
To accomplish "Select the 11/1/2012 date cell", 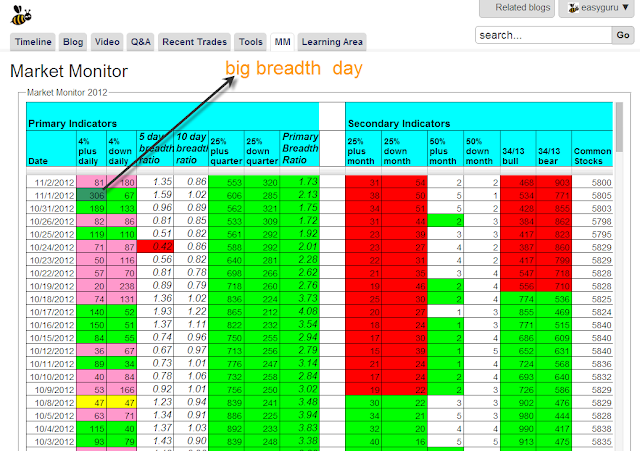I will tap(51, 195).
